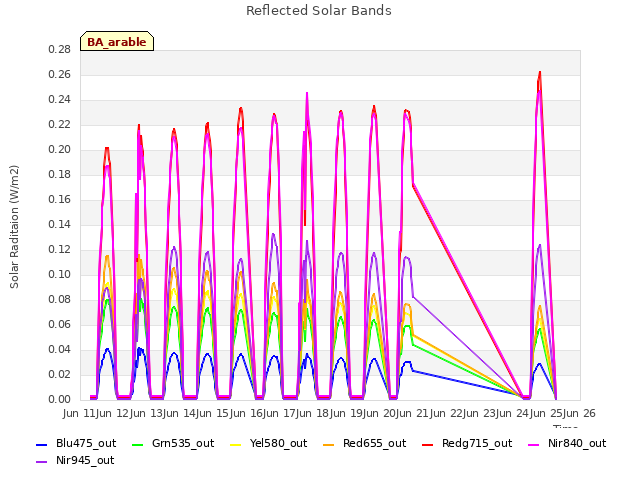Screen dimensions: 640x480
Task: Click the red Redg715_out legend color marker
Action: [x=427, y=444]
